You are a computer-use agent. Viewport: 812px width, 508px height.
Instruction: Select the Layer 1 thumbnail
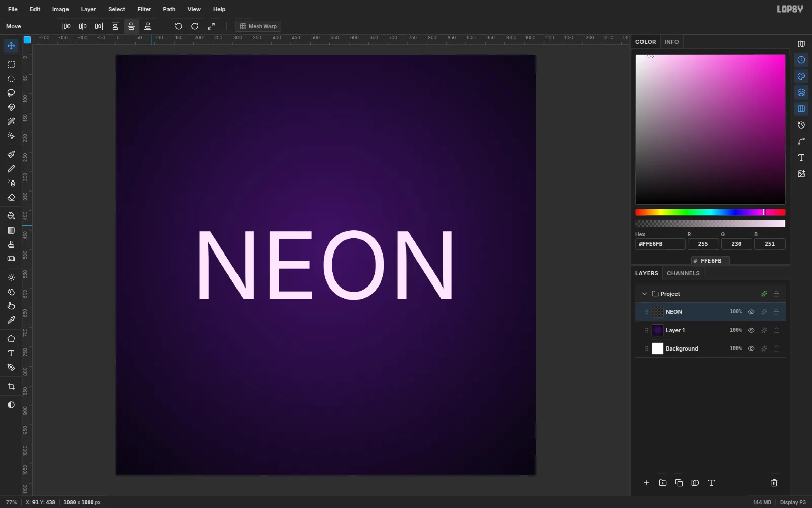point(658,330)
